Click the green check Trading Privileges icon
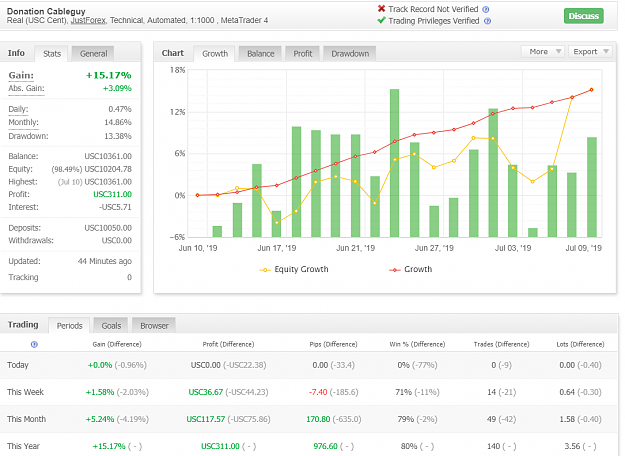The height and width of the screenshot is (456, 625). (x=381, y=20)
